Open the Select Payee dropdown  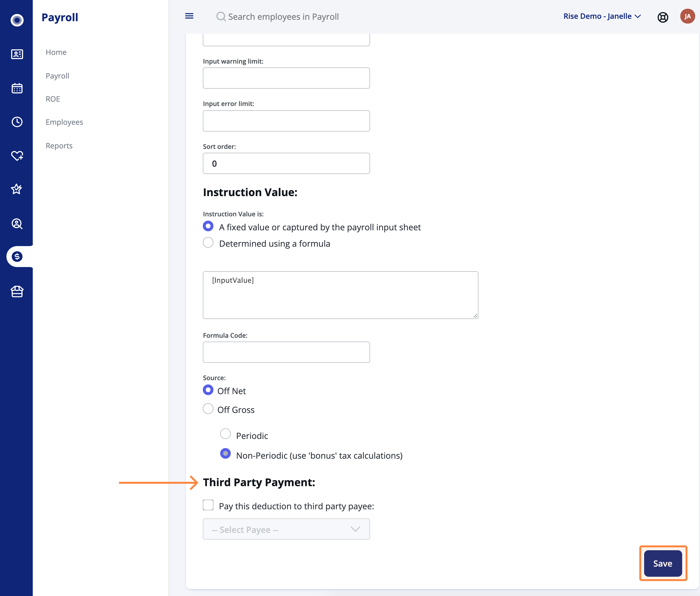[286, 529]
